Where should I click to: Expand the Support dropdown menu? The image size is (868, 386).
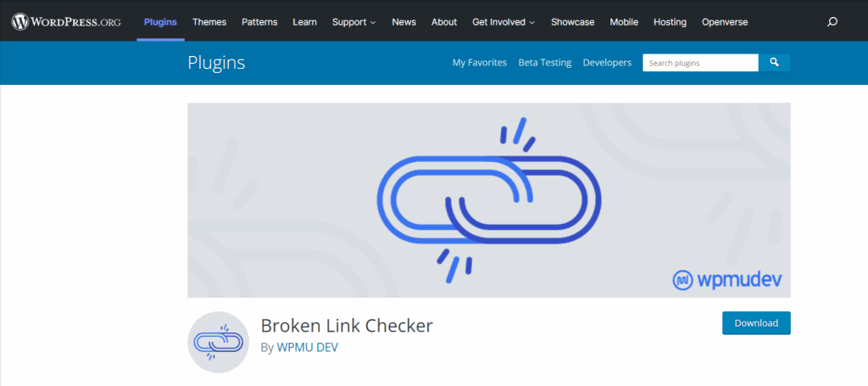[x=353, y=22]
